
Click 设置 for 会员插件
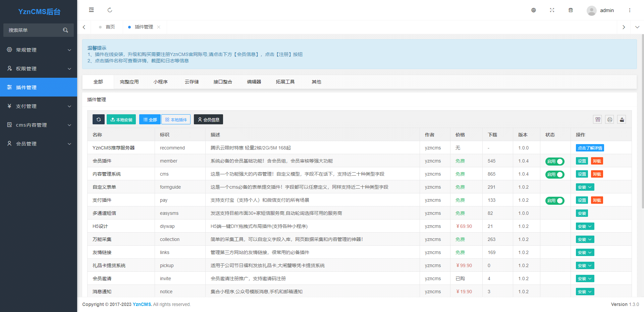(582, 161)
